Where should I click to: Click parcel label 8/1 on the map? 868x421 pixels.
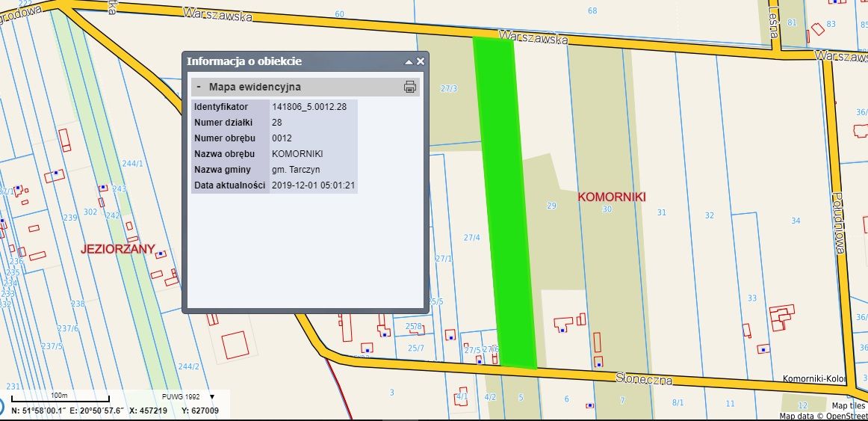678,403
